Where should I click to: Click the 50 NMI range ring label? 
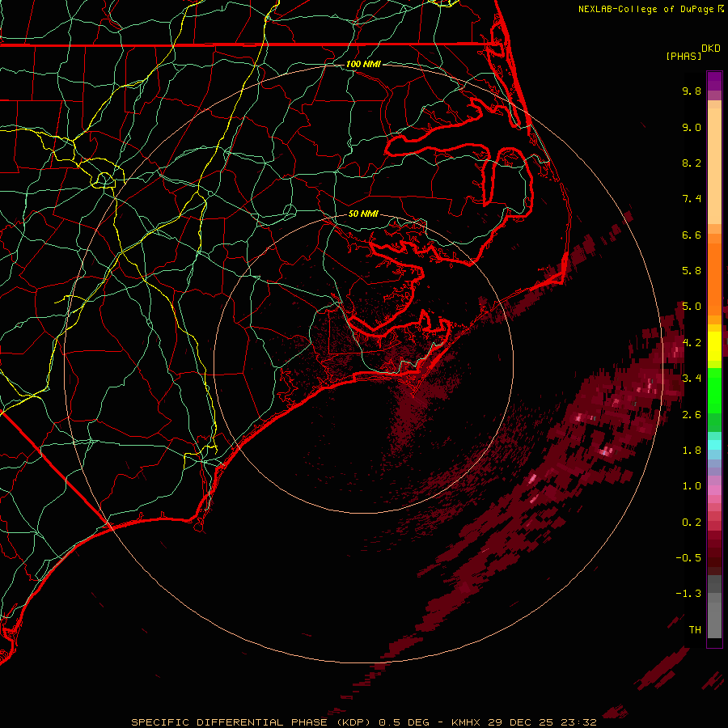click(x=363, y=214)
